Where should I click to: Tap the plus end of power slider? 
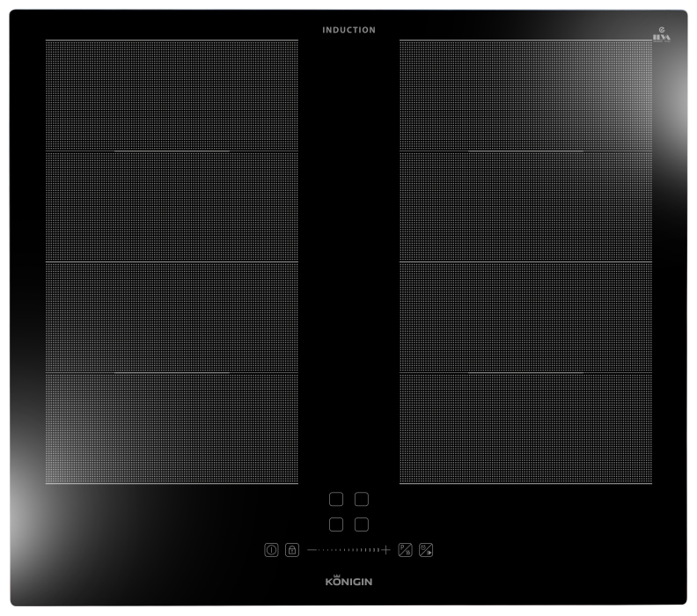coord(385,550)
